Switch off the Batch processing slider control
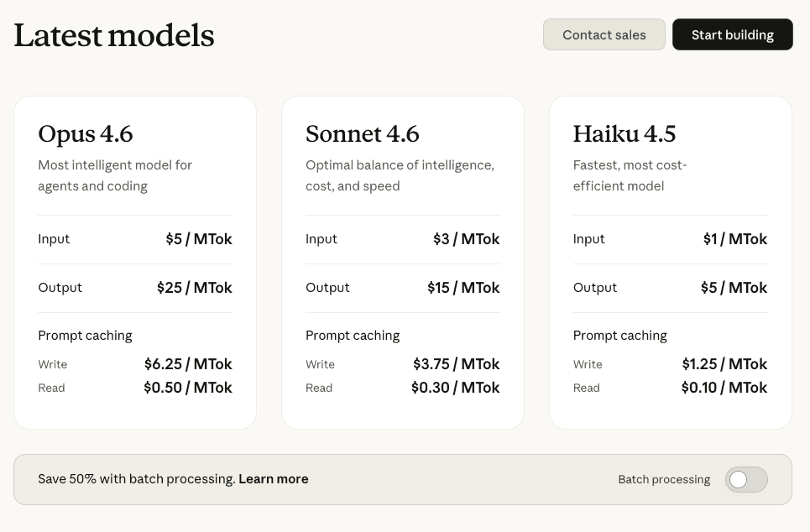Screen dimensions: 810x532 (x=745, y=479)
